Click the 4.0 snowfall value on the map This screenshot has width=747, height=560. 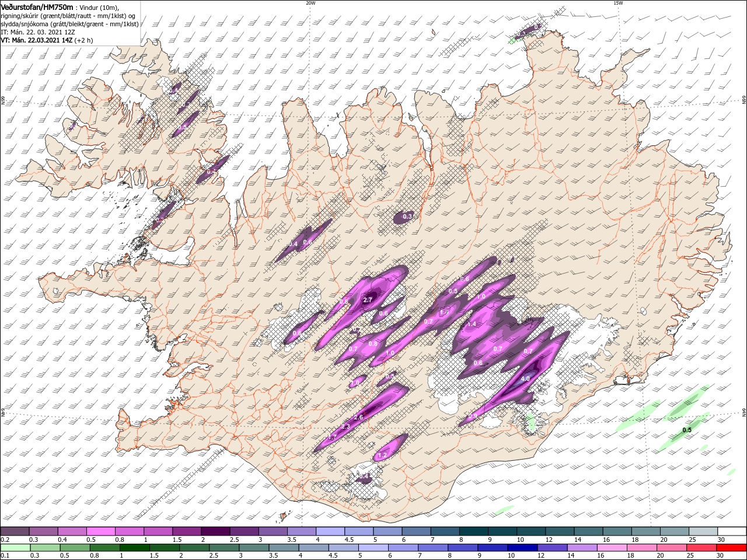pyautogui.click(x=525, y=379)
